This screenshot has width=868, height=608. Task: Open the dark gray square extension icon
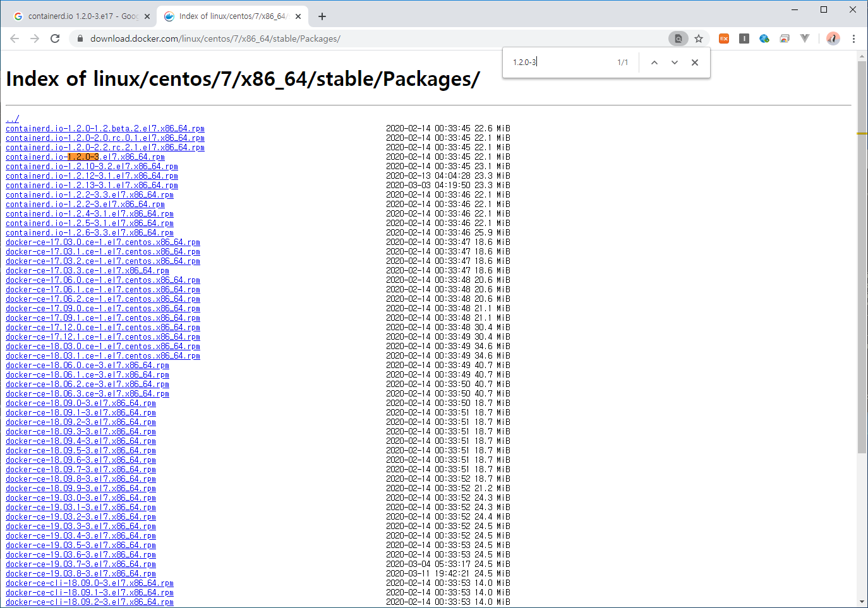744,39
